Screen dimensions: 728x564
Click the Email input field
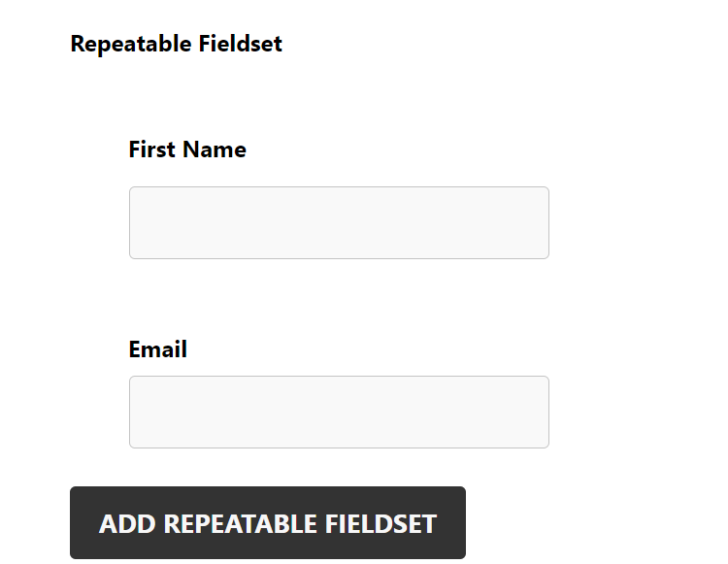339,412
